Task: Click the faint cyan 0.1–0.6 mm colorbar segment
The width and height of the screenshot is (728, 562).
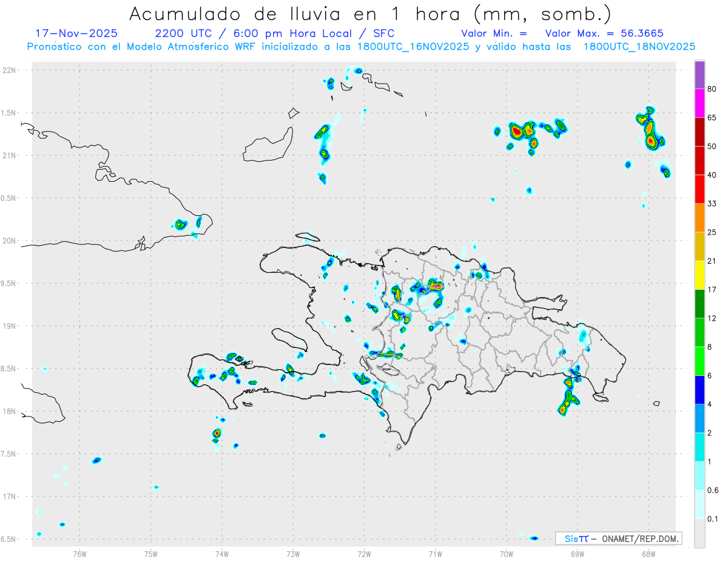Action: pyautogui.click(x=699, y=504)
